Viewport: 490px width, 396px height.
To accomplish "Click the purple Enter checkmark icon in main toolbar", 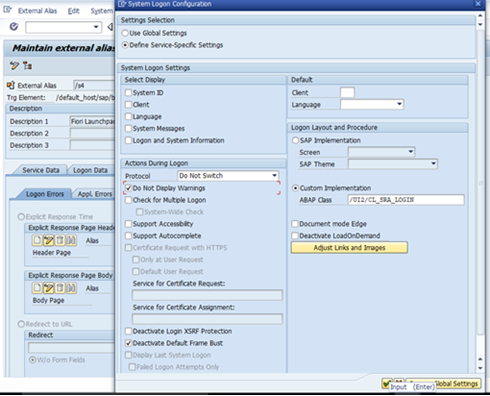I will (x=14, y=26).
